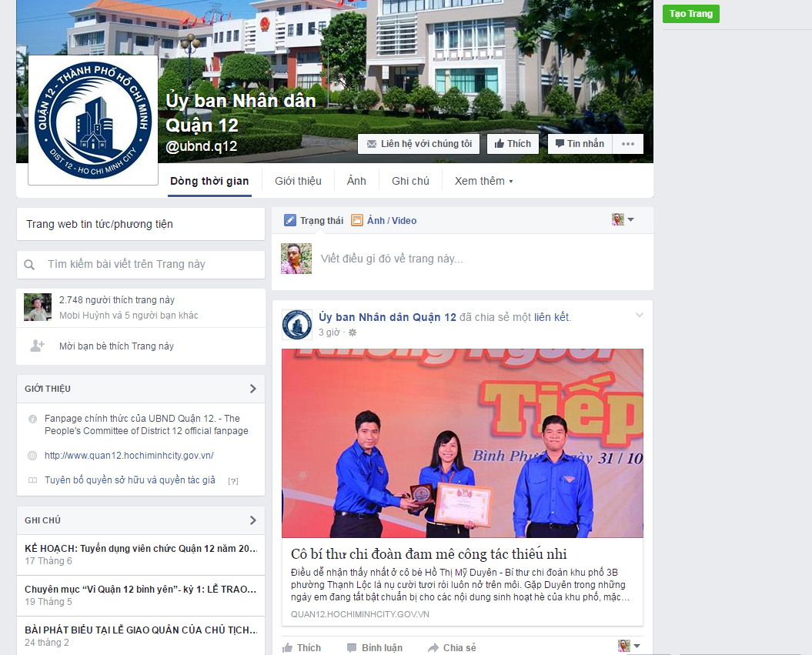Image resolution: width=812 pixels, height=655 pixels.
Task: Click Bình luận to comment
Action: click(374, 648)
